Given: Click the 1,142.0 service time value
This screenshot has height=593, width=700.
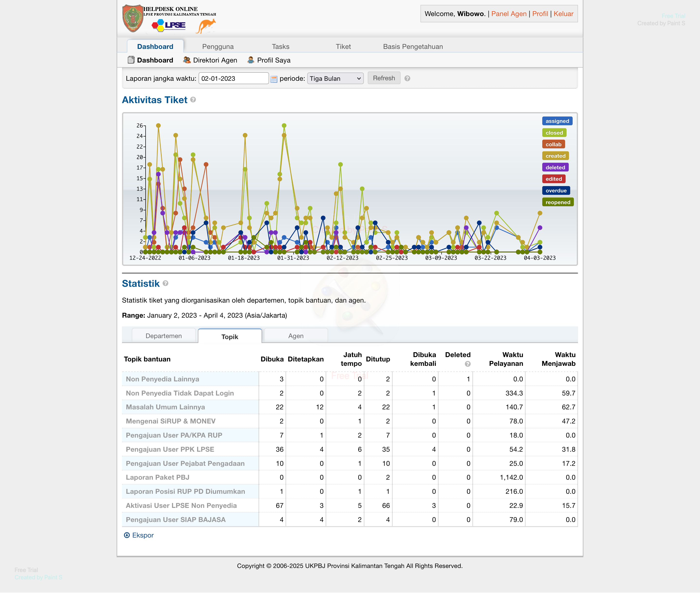Looking at the screenshot, I should [x=511, y=477].
